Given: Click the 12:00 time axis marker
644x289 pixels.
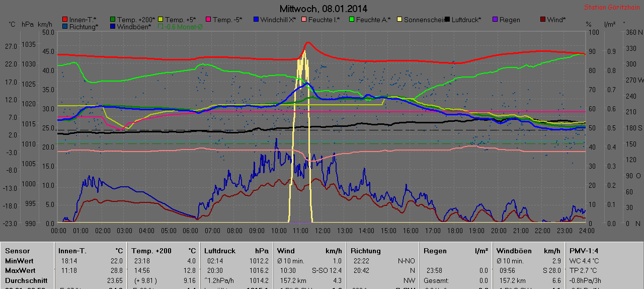Looking at the screenshot, I should [x=322, y=231].
